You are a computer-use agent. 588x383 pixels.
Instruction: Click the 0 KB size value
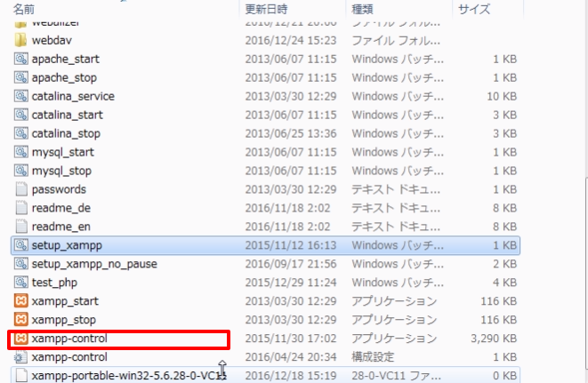click(x=504, y=376)
